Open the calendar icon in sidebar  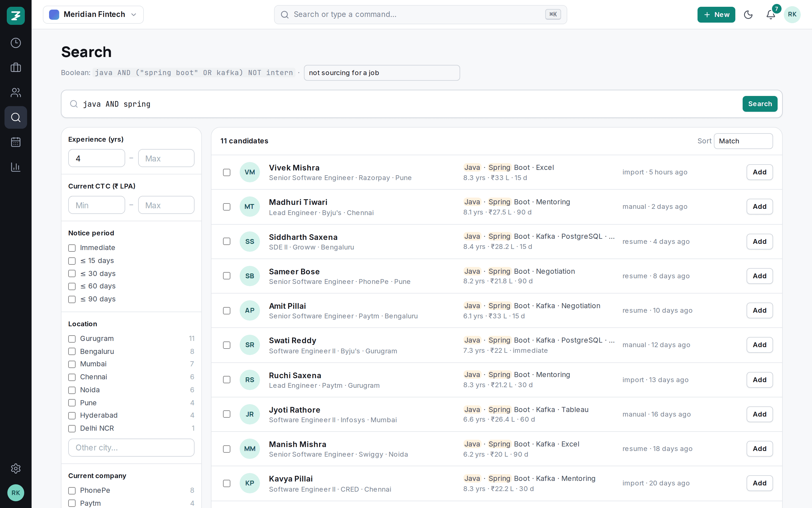[x=16, y=142]
